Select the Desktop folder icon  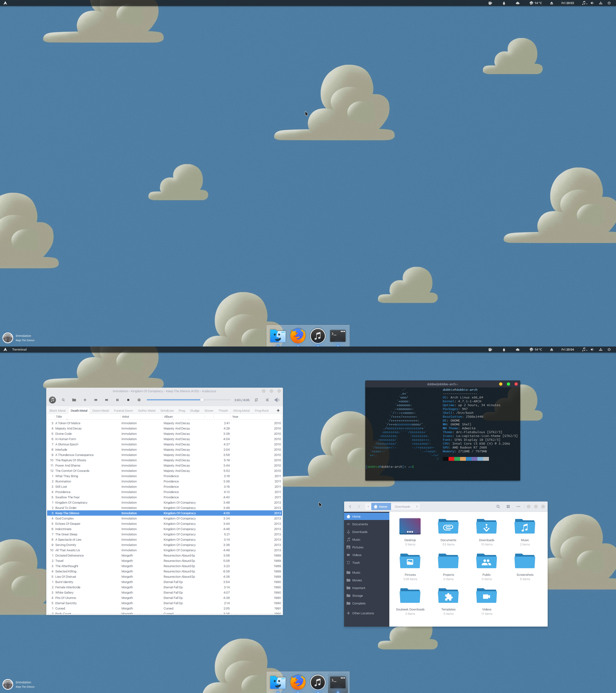(410, 526)
